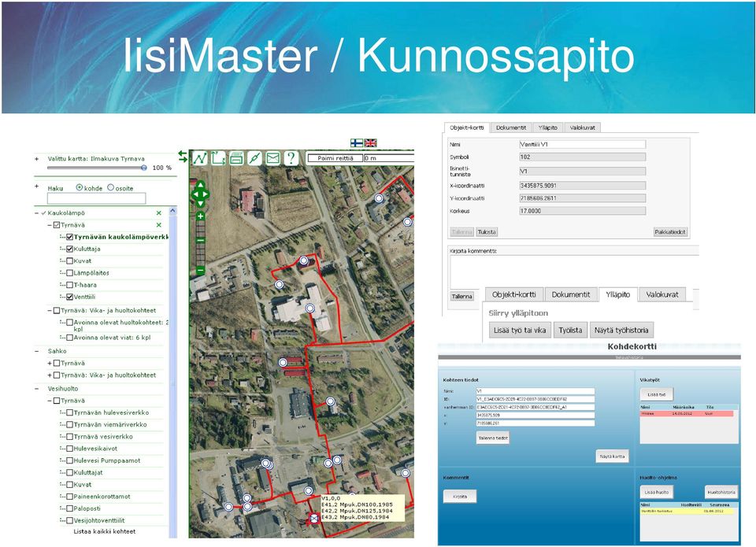This screenshot has height=547, width=756.
Task: Check the Lämpölaitos layer
Action: tap(69, 273)
